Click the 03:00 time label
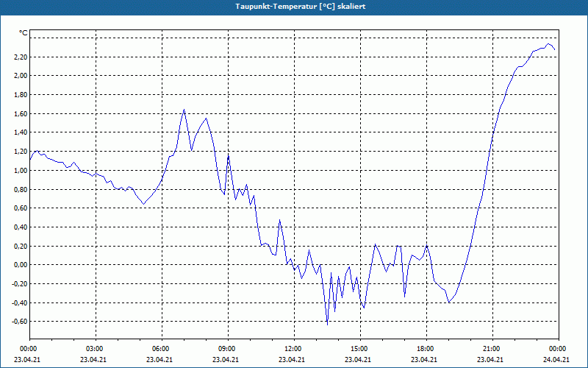Viewport: 588px width, 368px height. (93, 349)
